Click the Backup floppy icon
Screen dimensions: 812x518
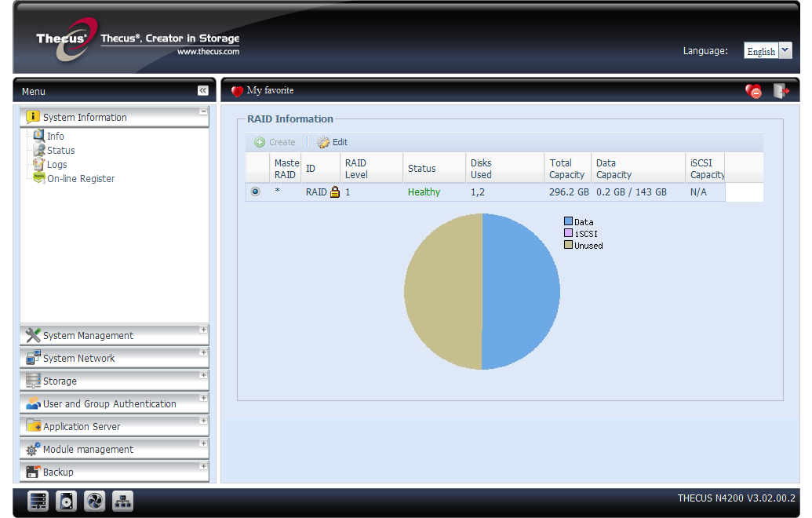coord(33,472)
